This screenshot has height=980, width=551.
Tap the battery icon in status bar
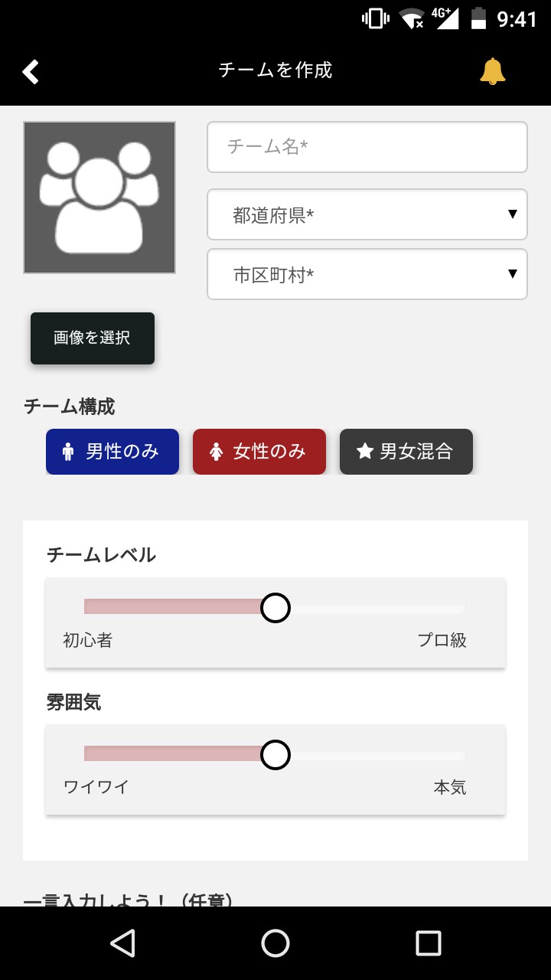tap(479, 18)
